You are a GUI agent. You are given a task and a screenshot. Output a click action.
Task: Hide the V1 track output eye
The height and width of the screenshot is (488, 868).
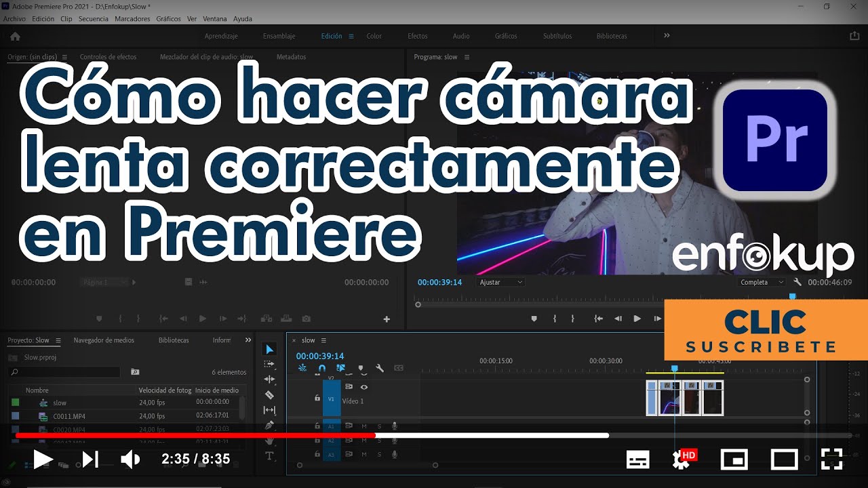point(364,387)
